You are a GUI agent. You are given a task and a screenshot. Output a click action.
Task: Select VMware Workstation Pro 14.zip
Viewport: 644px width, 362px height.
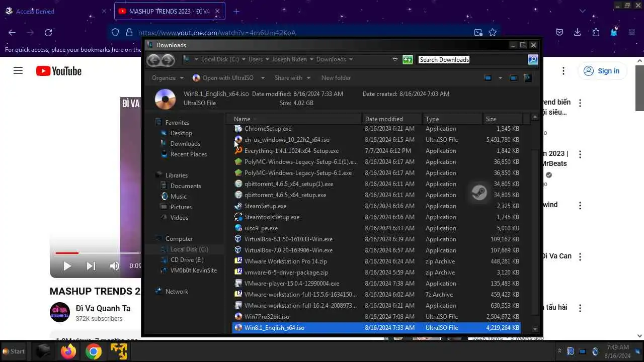376,261
